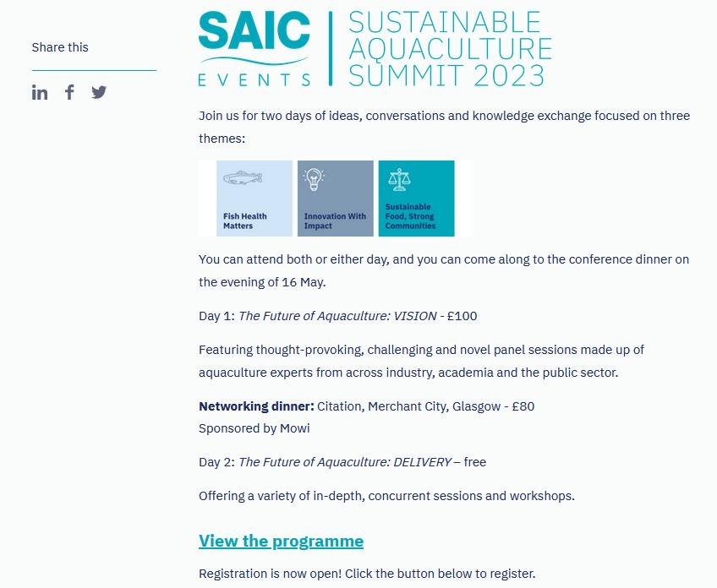Click the lightbulb icon in the Innovation tile
The height and width of the screenshot is (588, 717).
(314, 178)
